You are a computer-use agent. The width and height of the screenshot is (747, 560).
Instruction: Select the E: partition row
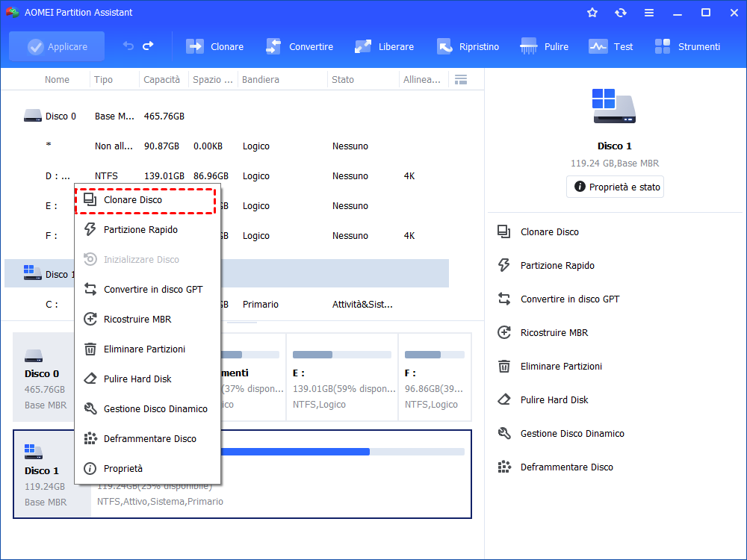(x=227, y=206)
